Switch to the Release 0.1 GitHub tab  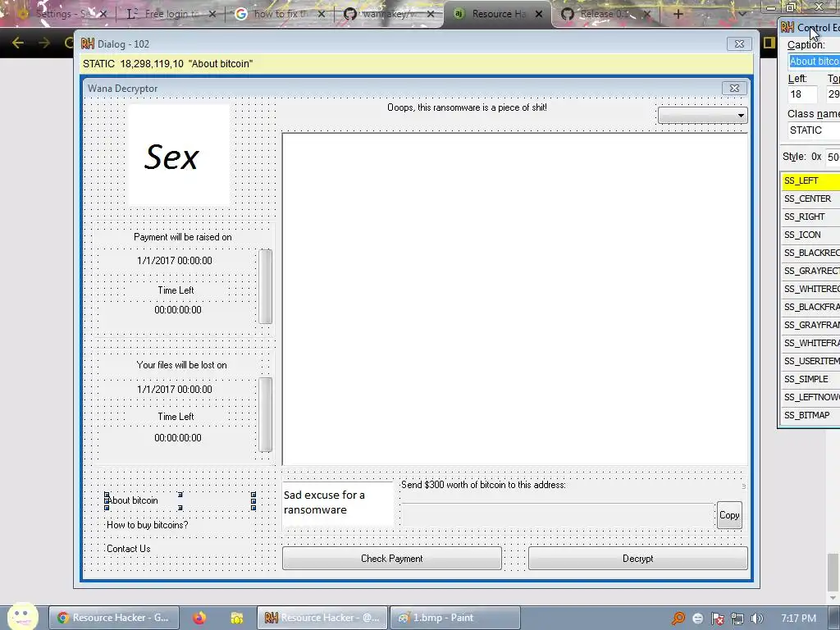(606, 14)
